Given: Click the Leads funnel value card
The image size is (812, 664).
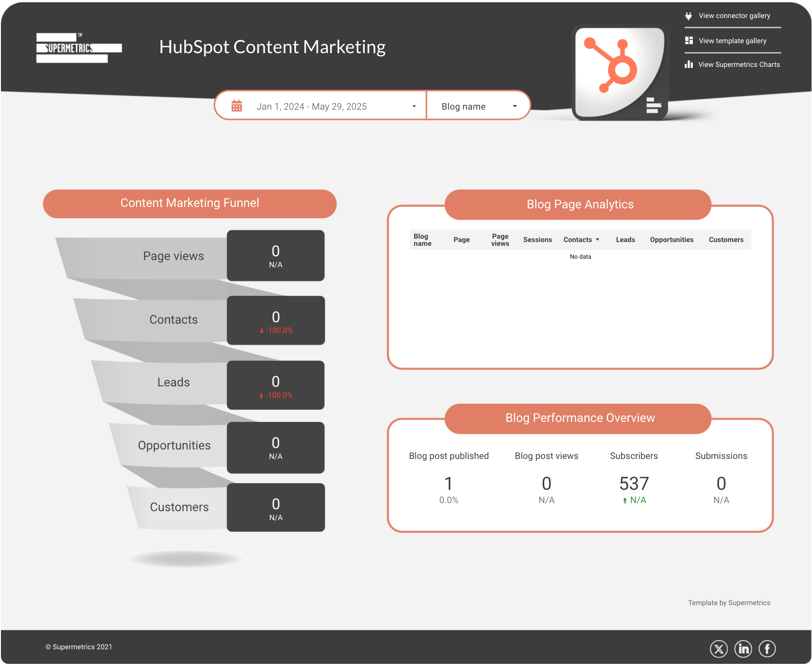Looking at the screenshot, I should [x=275, y=385].
